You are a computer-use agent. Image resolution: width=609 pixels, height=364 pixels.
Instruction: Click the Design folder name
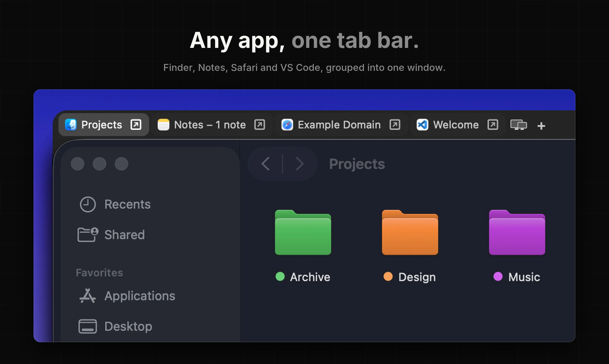417,277
